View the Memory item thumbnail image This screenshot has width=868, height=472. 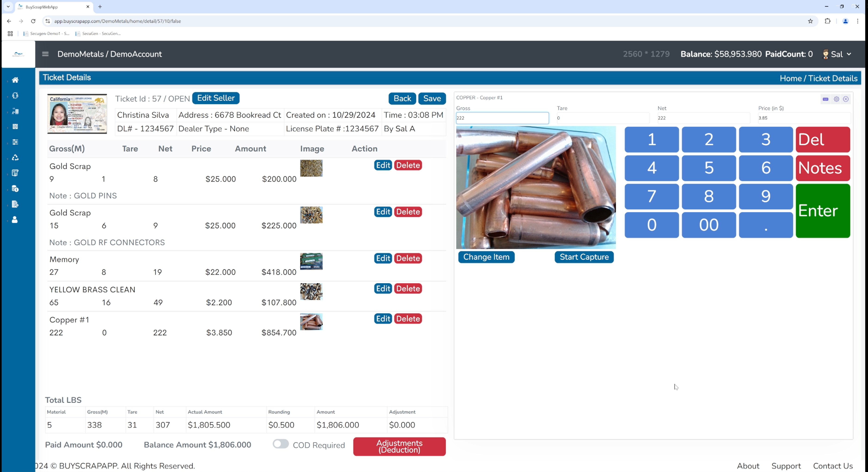(311, 261)
